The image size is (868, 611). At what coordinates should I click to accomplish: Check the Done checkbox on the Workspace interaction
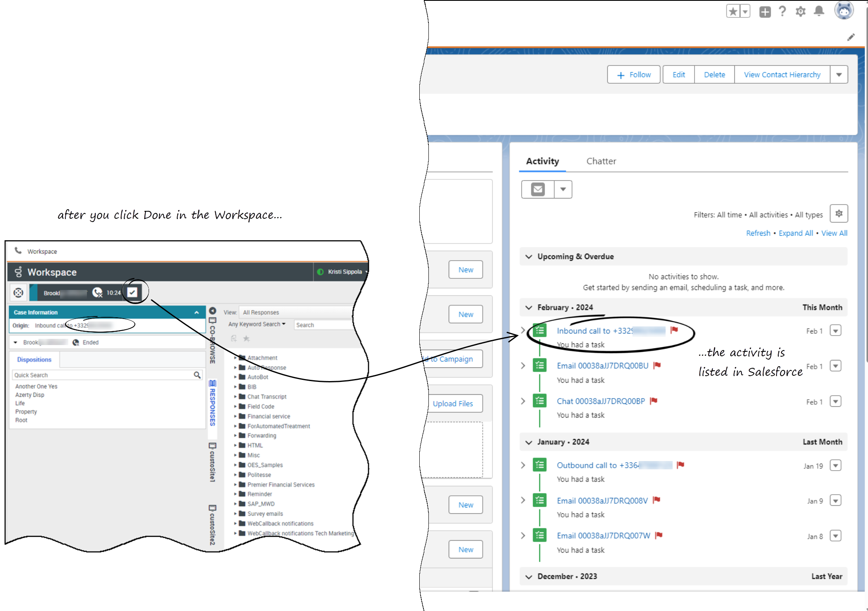tap(133, 292)
